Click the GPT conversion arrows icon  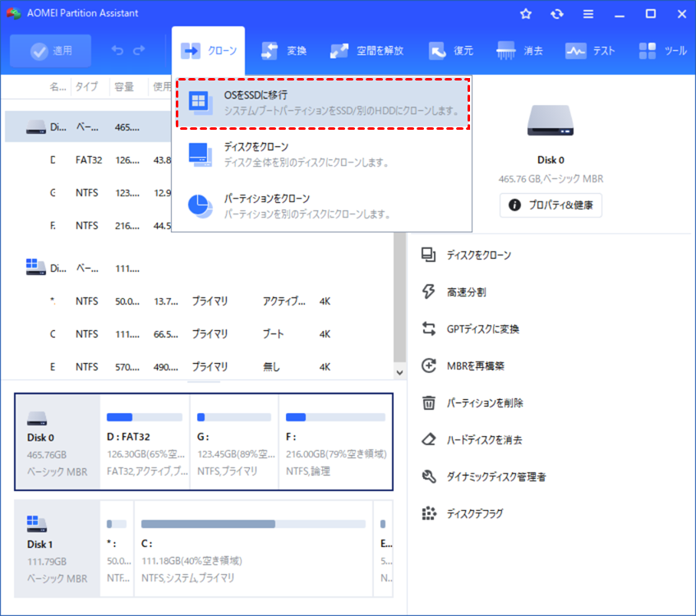click(x=429, y=329)
